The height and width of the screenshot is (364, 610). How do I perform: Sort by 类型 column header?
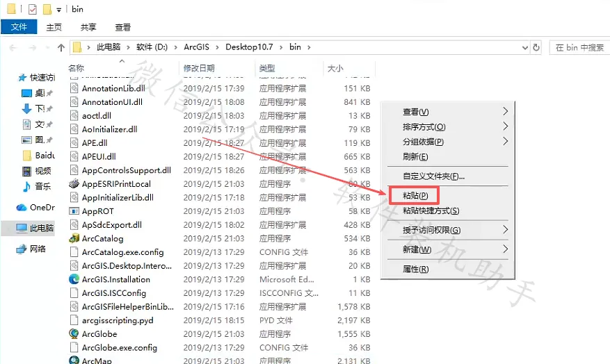pyautogui.click(x=267, y=68)
